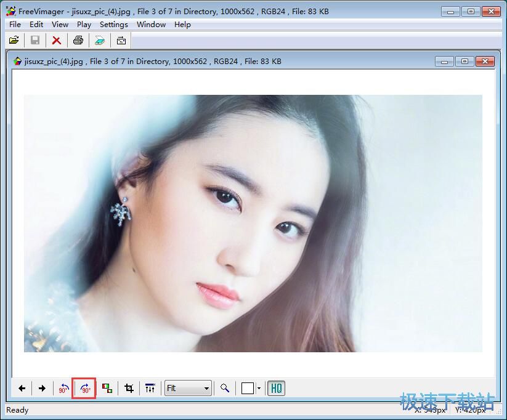Open the Play menu

[84, 25]
